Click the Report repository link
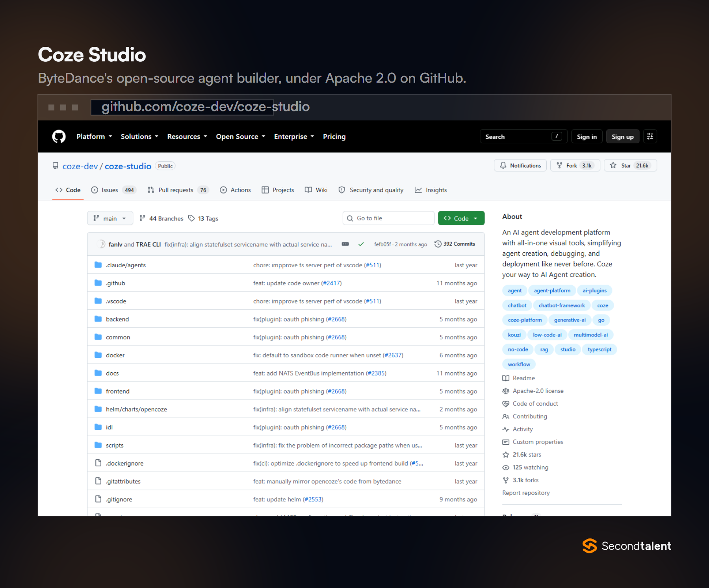709x588 pixels. click(x=526, y=493)
